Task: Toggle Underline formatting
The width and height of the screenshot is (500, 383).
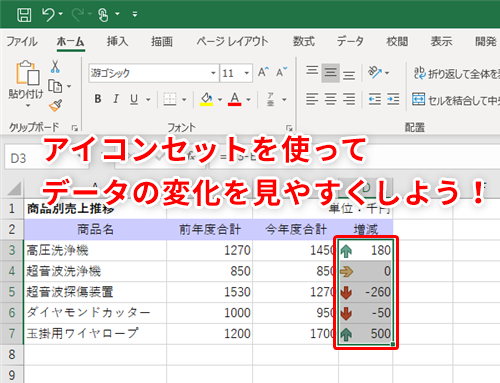Action: pos(134,99)
